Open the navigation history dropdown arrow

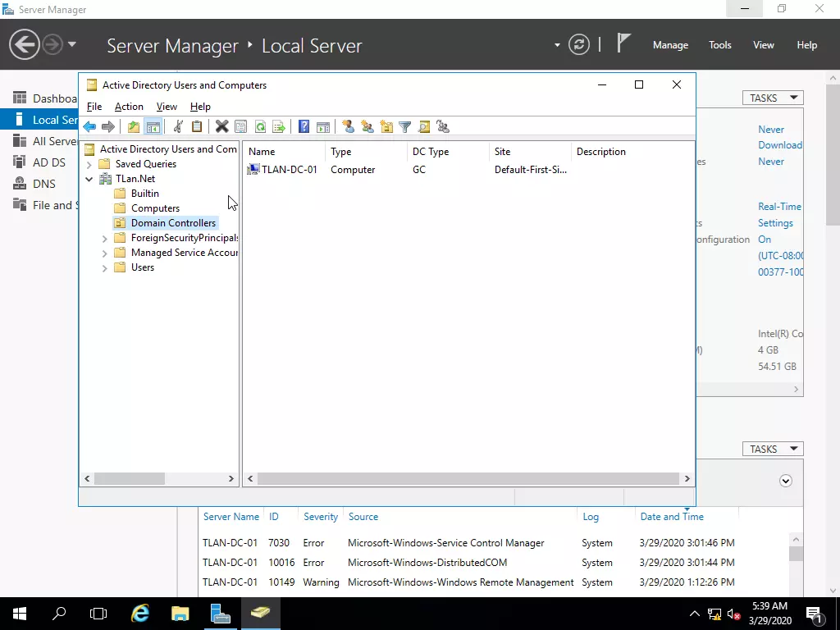pyautogui.click(x=72, y=44)
